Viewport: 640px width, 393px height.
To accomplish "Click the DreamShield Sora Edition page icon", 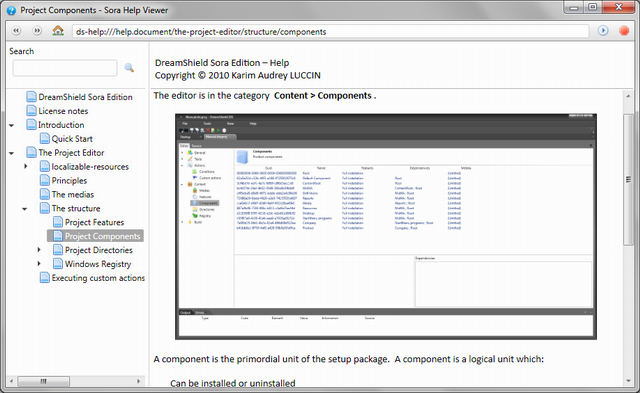I will [x=31, y=97].
